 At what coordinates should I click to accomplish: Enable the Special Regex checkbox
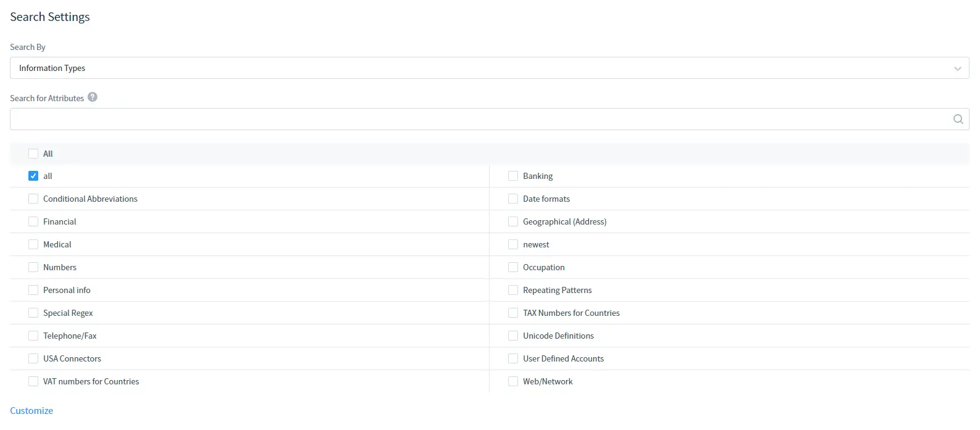click(33, 313)
